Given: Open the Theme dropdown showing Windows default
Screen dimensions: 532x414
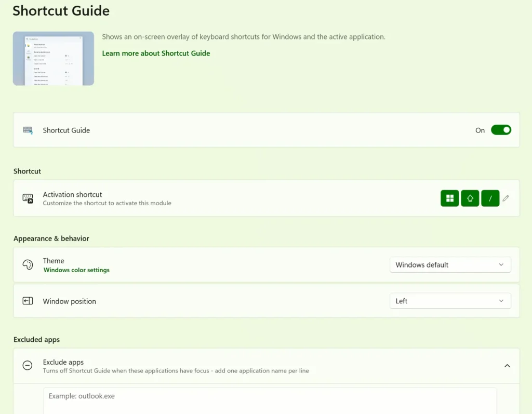Looking at the screenshot, I should (450, 265).
